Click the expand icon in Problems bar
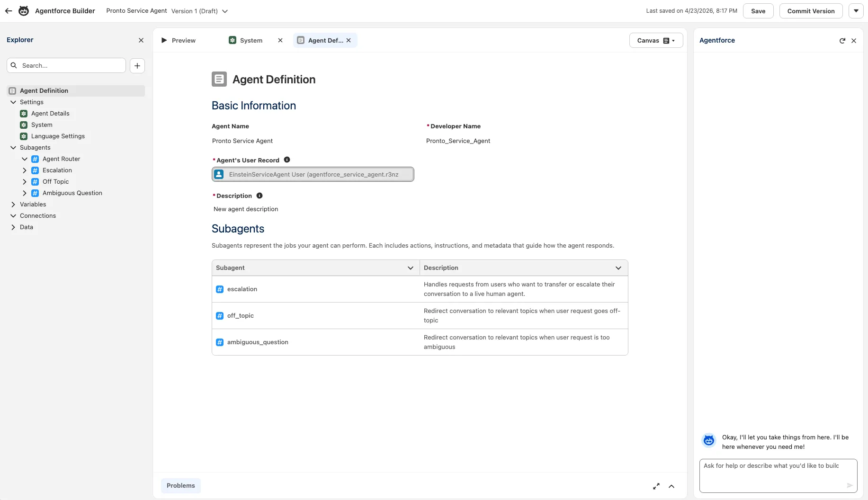868x500 pixels. click(x=656, y=486)
